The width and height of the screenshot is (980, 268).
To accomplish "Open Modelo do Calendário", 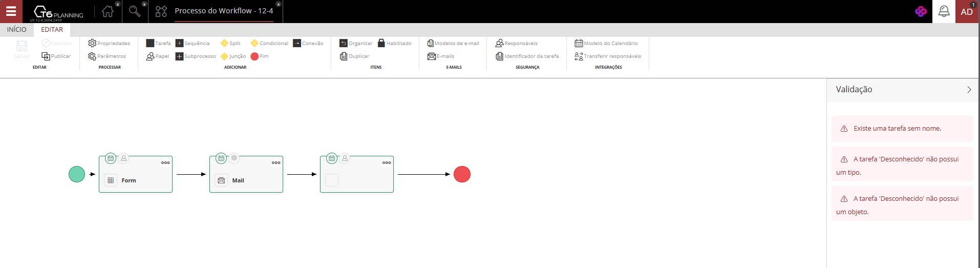I will tap(606, 44).
